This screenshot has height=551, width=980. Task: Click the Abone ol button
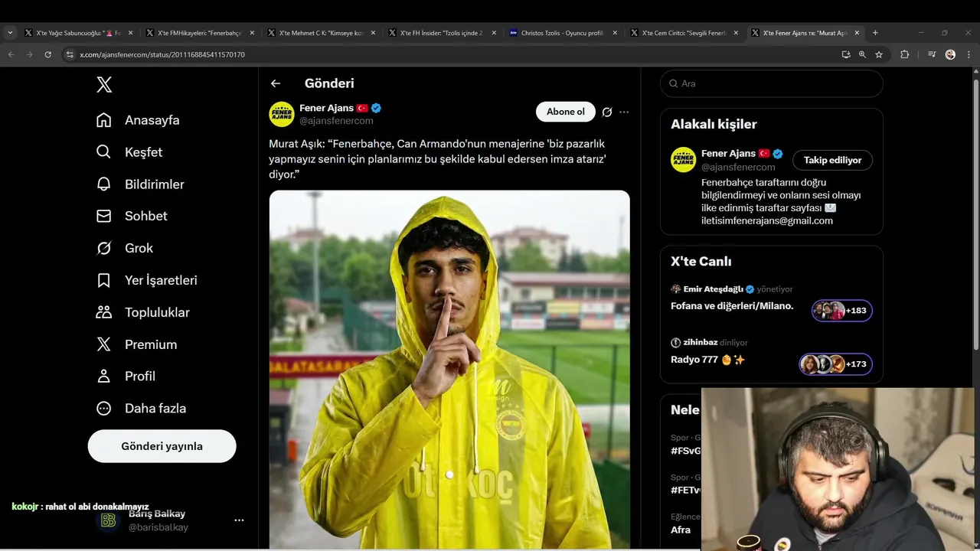(x=566, y=112)
